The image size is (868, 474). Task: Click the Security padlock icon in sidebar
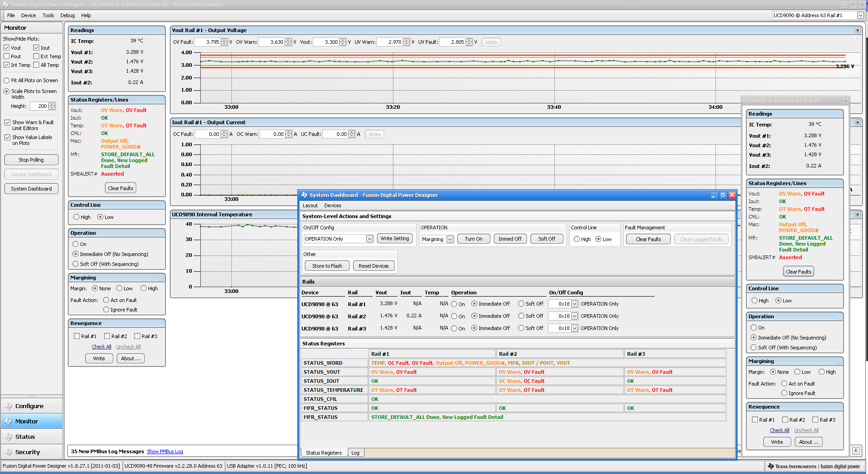click(x=9, y=451)
